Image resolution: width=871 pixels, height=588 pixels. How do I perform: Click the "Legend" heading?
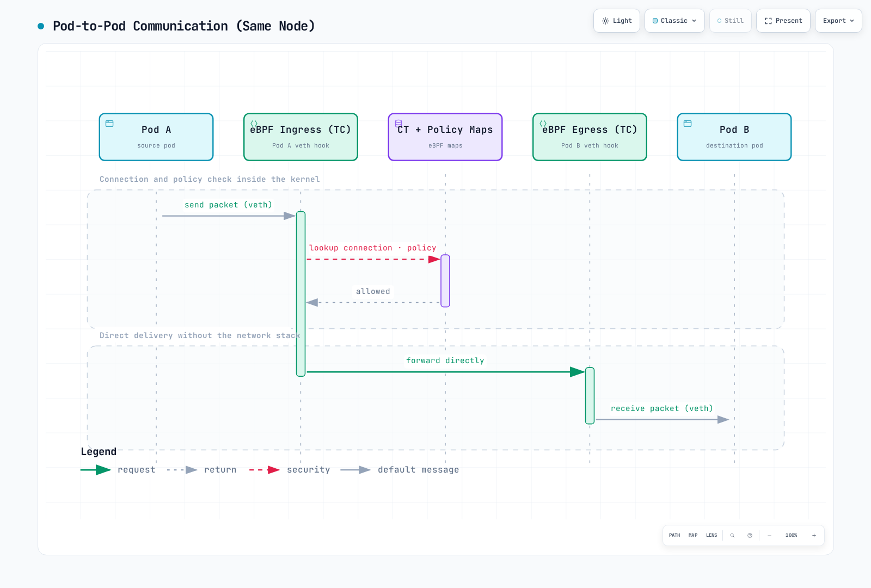point(99,451)
